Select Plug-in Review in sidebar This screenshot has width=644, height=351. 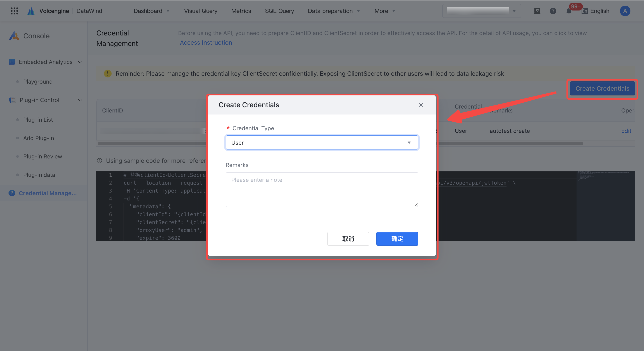point(42,156)
